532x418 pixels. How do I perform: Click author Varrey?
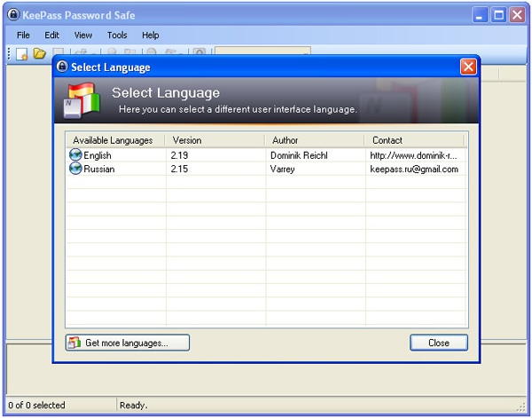(282, 170)
